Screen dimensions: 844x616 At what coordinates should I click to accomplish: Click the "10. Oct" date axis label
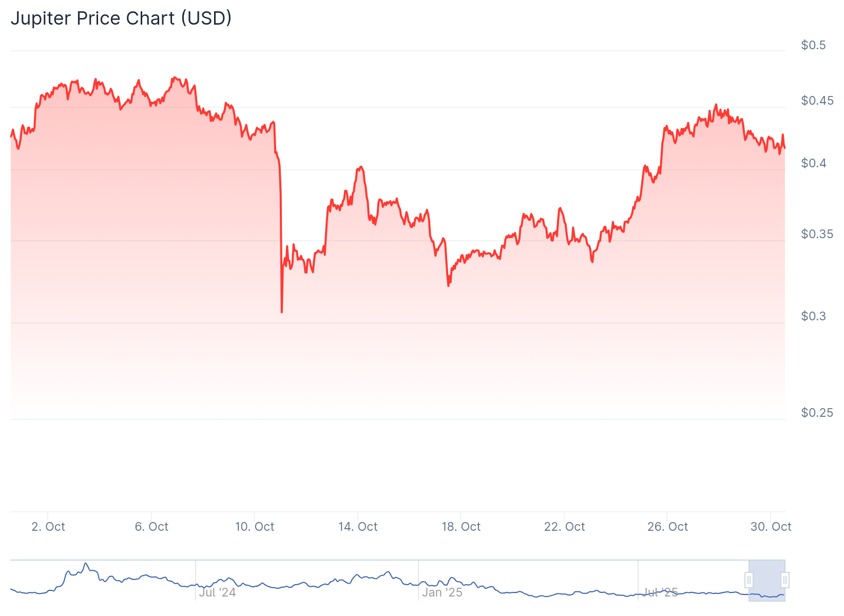pos(255,527)
